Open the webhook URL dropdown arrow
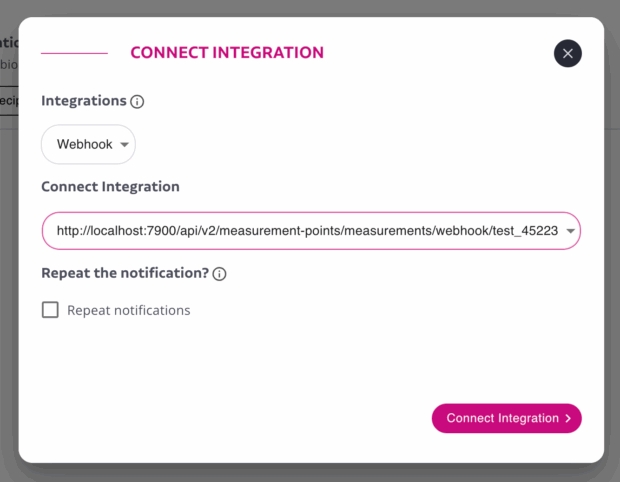The width and height of the screenshot is (620, 482). (570, 232)
